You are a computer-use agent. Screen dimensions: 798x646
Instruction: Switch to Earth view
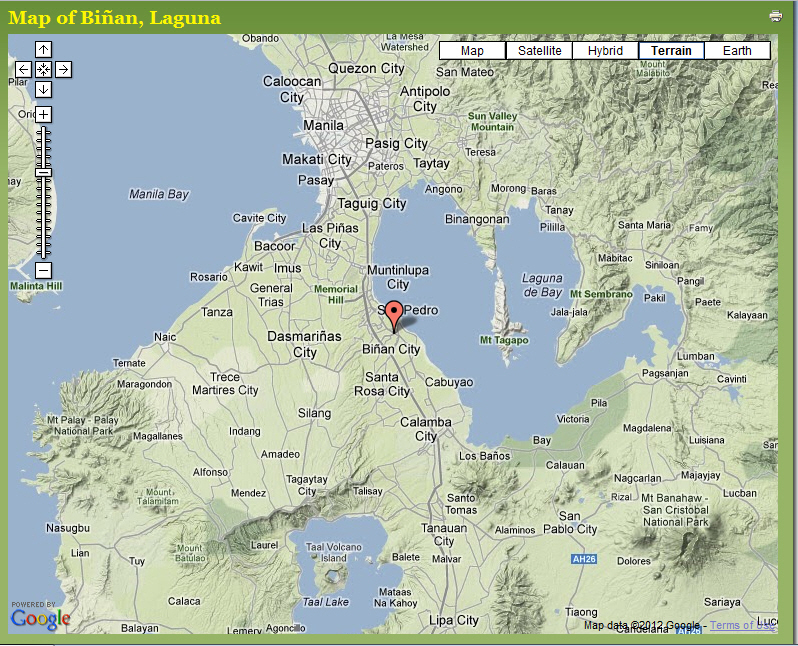tap(737, 51)
